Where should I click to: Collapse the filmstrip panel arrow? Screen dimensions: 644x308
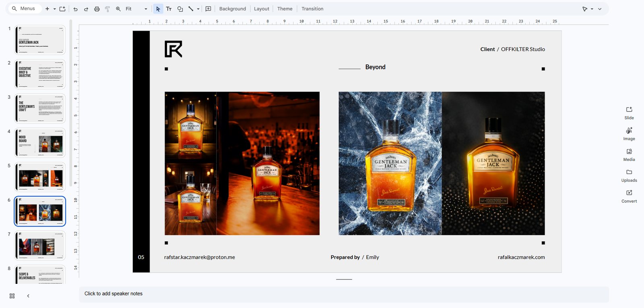point(28,296)
